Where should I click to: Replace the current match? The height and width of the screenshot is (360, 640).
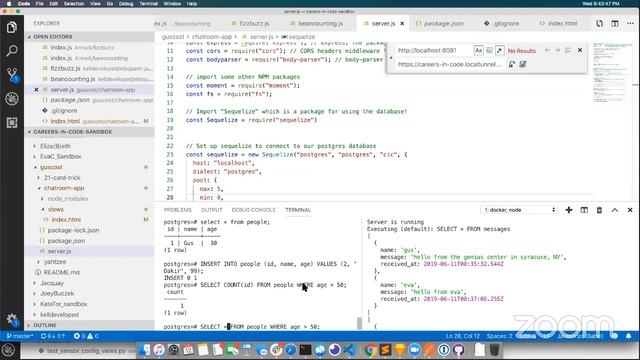click(512, 64)
